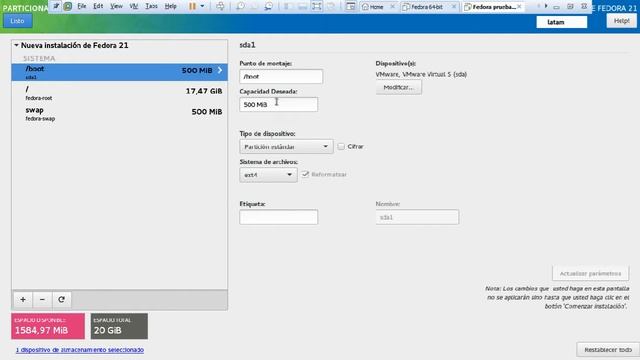Open the Tabs menu
The width and height of the screenshot is (640, 360).
pos(151,6)
